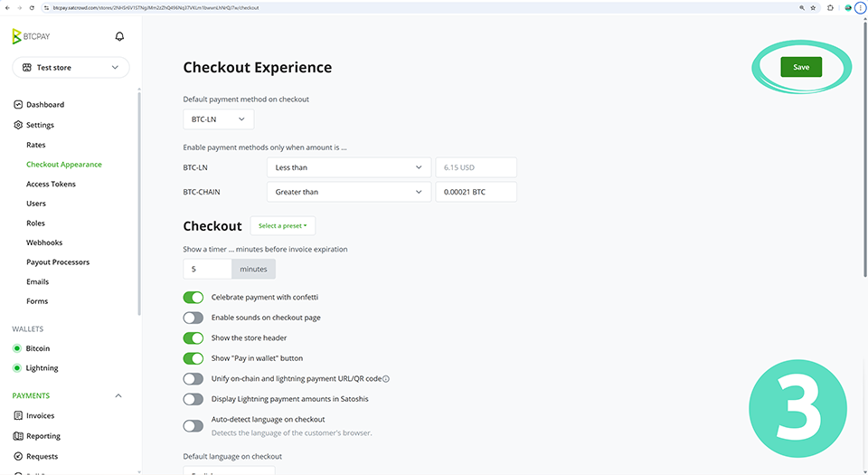This screenshot has width=868, height=475.
Task: Disable Celebrate payment with confetti toggle
Action: [x=193, y=297]
